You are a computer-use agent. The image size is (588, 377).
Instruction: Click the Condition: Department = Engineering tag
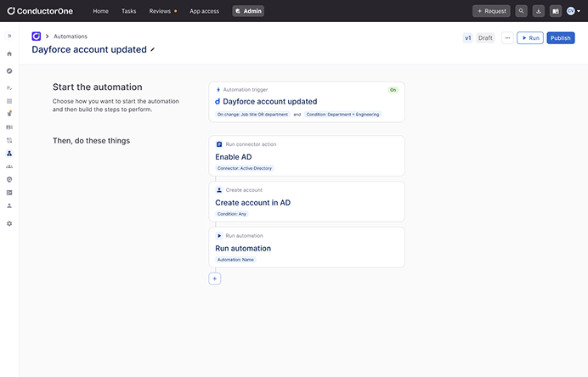pyautogui.click(x=342, y=115)
